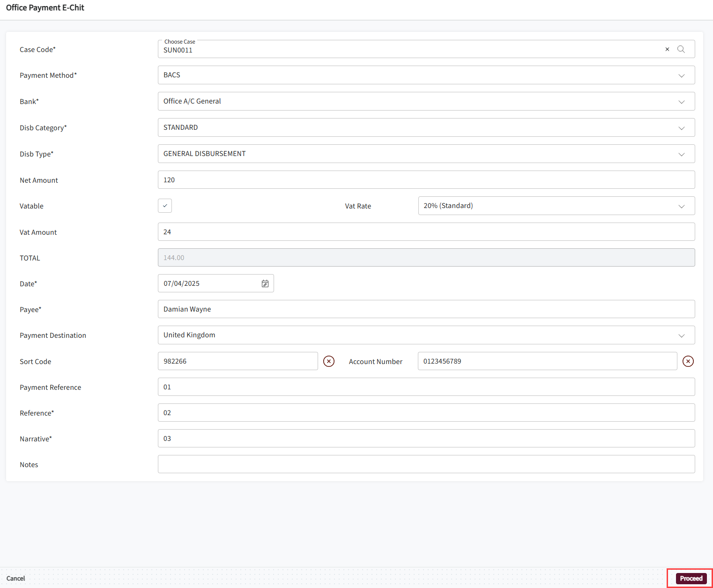
Task: Clear the selected case code SUN0011
Action: [x=667, y=49]
